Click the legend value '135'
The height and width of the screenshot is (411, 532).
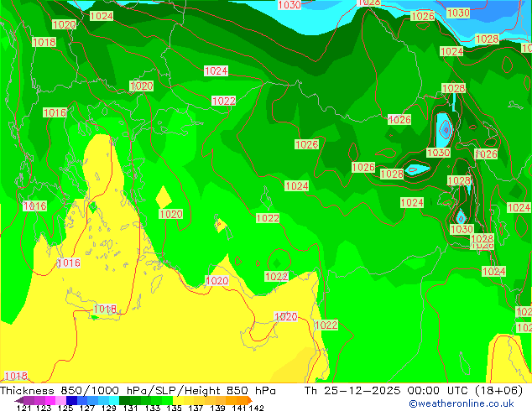[x=174, y=408]
